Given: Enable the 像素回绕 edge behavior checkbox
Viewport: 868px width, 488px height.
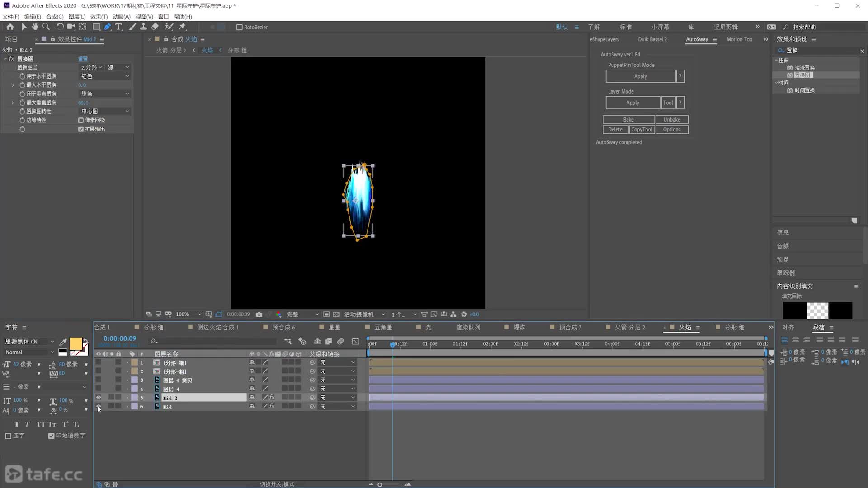Looking at the screenshot, I should click(81, 120).
